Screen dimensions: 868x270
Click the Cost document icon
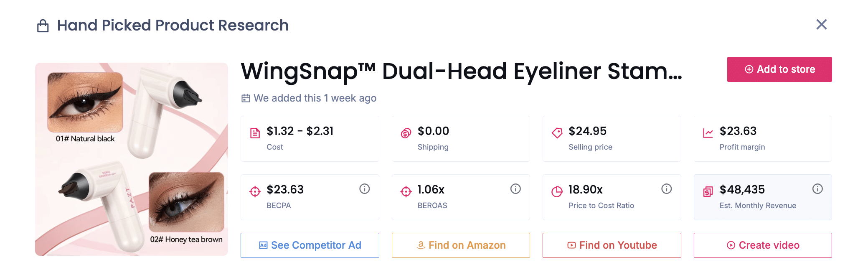coord(255,133)
